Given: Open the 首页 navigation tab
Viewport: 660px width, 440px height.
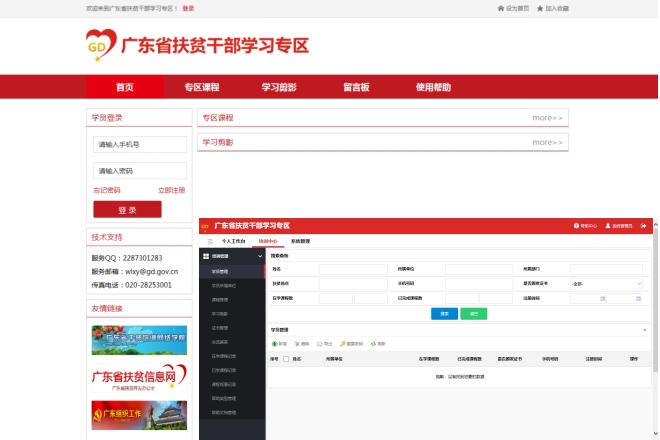Looking at the screenshot, I should click(125, 87).
